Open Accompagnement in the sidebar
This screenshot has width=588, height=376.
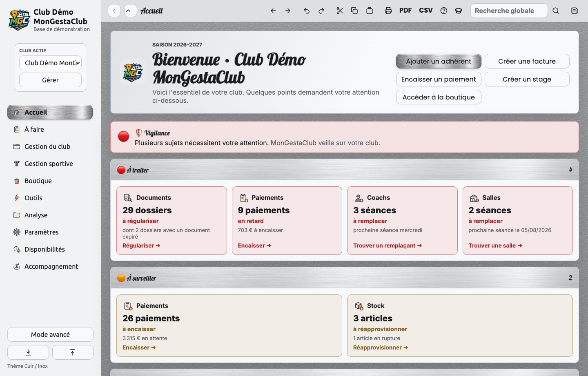point(50,266)
